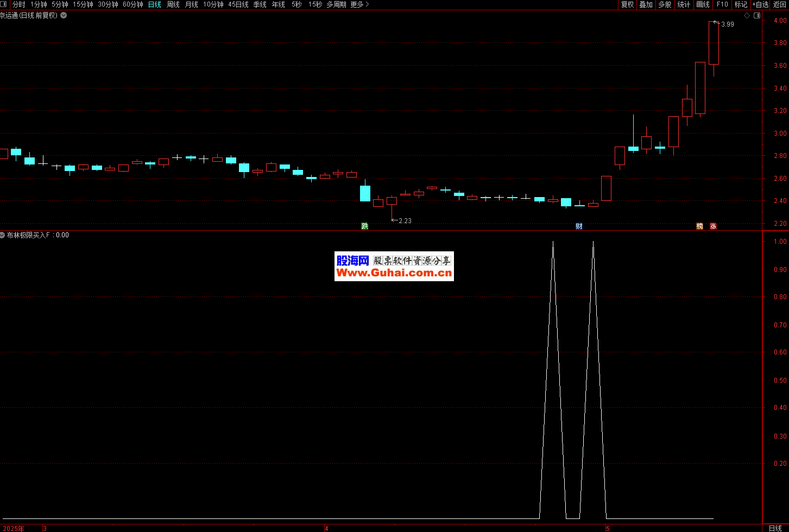Open the 京运通 stock title dropdown arrow
The image size is (789, 532).
click(x=64, y=15)
